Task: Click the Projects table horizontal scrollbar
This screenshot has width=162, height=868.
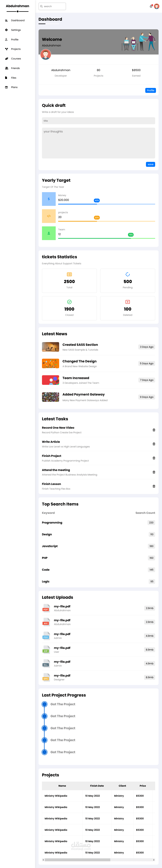Action: [78, 860]
